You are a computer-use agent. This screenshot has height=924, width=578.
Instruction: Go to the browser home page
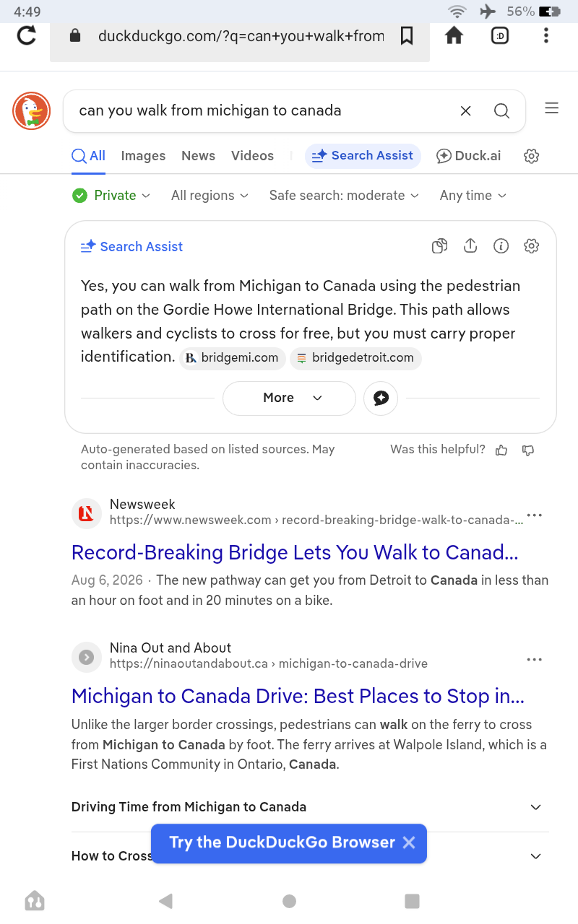[454, 35]
